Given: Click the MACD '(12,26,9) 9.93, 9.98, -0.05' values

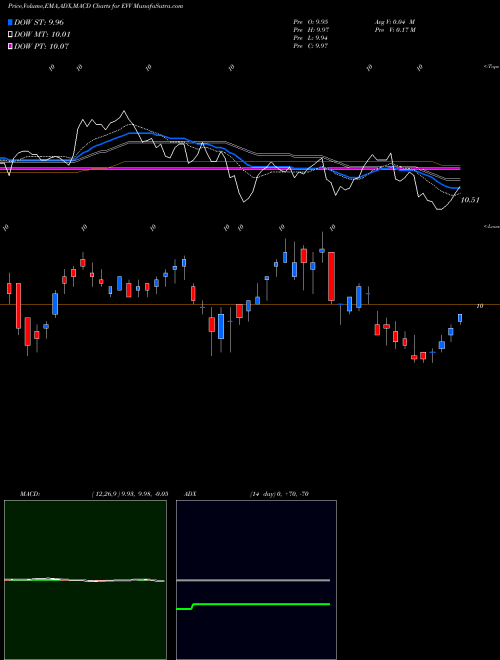Looking at the screenshot, I should (x=130, y=494).
